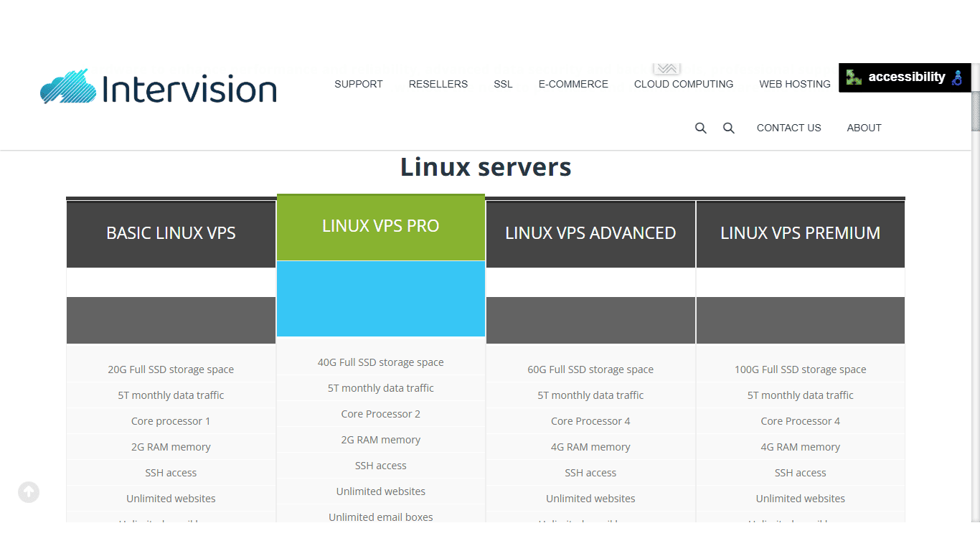Click SSH access in Linux VPS Pro column
The height and width of the screenshot is (551, 980).
381,466
